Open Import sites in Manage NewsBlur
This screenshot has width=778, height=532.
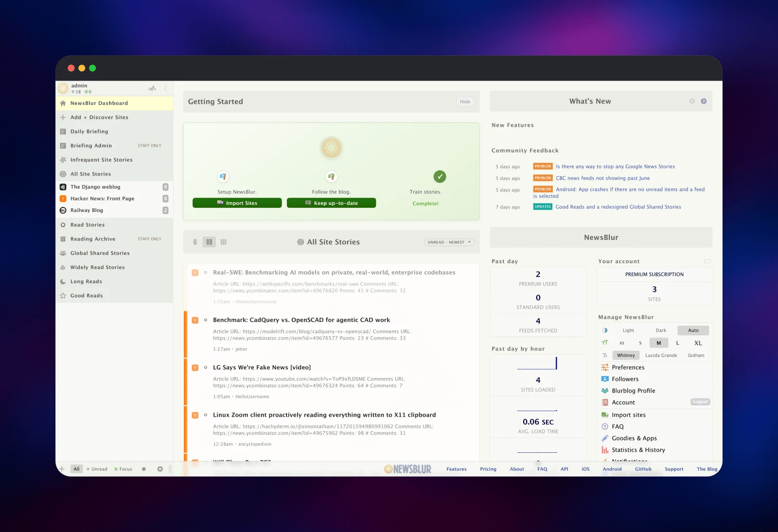[654, 415]
